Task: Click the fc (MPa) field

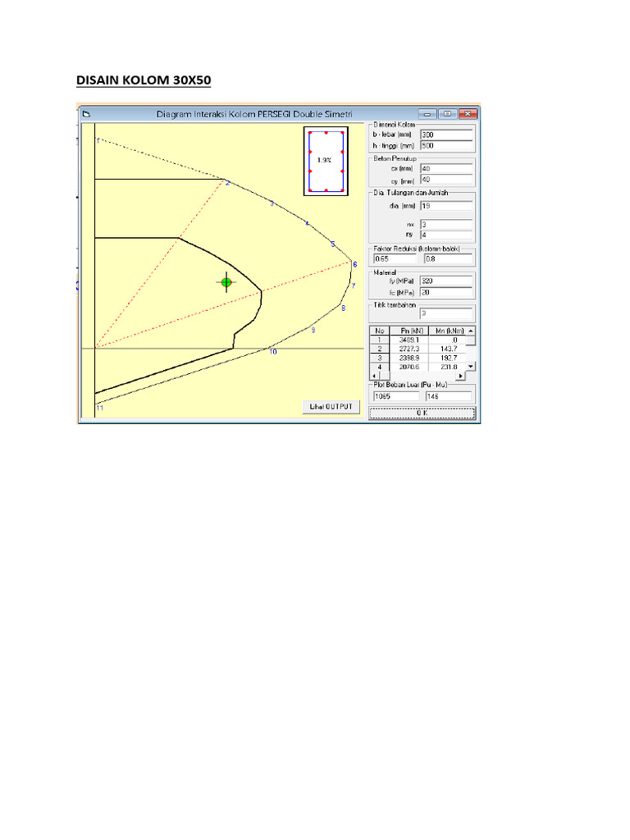Action: [x=446, y=293]
